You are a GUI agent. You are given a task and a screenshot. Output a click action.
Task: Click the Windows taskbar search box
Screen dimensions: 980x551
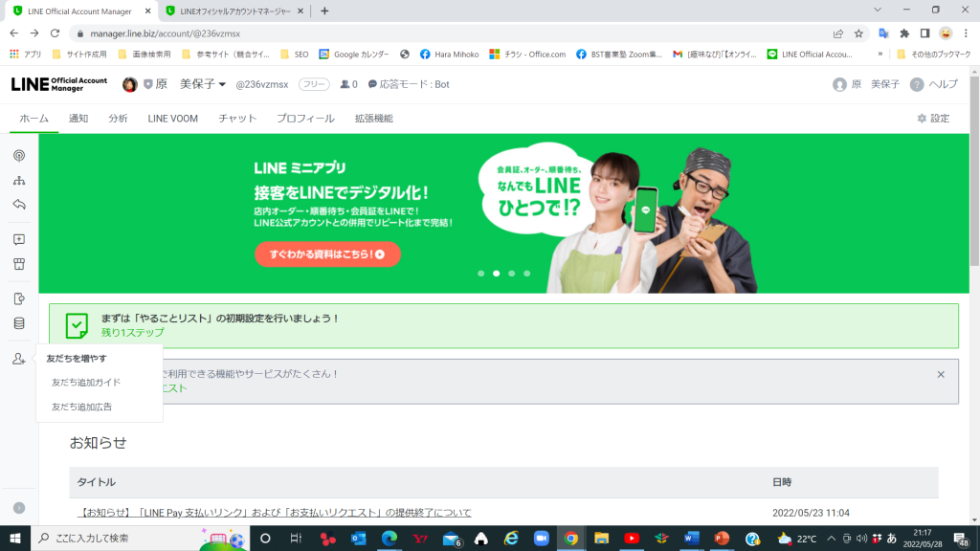[x=140, y=539]
